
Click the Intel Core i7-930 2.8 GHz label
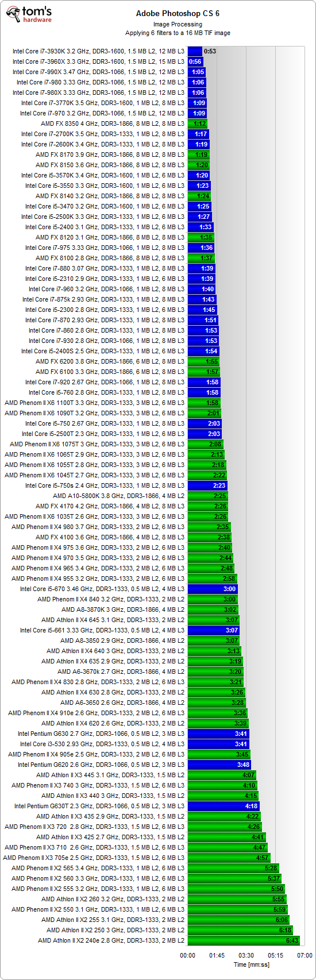click(x=107, y=341)
